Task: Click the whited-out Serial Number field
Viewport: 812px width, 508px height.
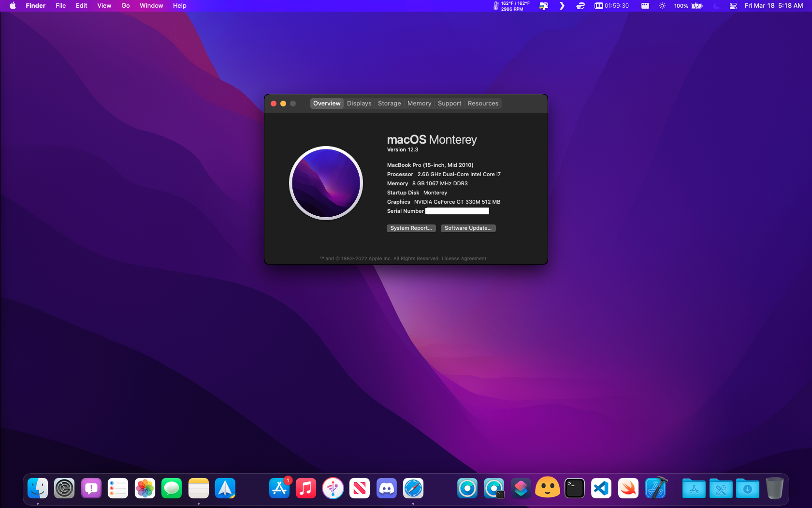Action: tap(457, 211)
